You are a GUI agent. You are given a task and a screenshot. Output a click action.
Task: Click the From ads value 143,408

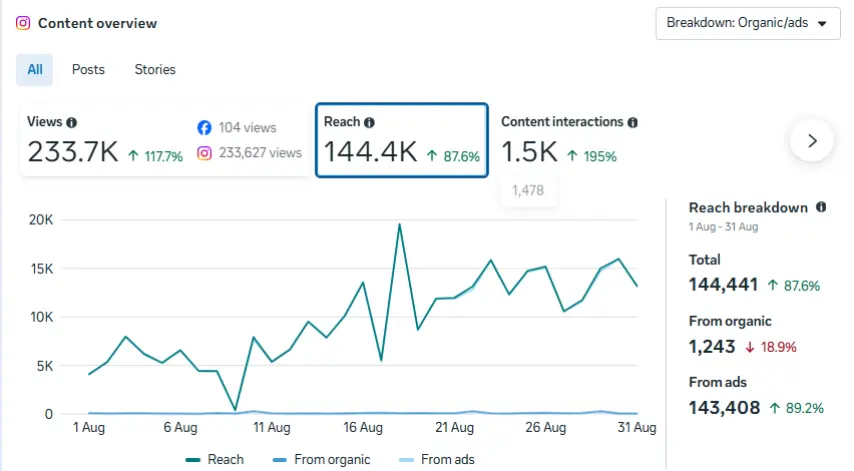point(724,408)
